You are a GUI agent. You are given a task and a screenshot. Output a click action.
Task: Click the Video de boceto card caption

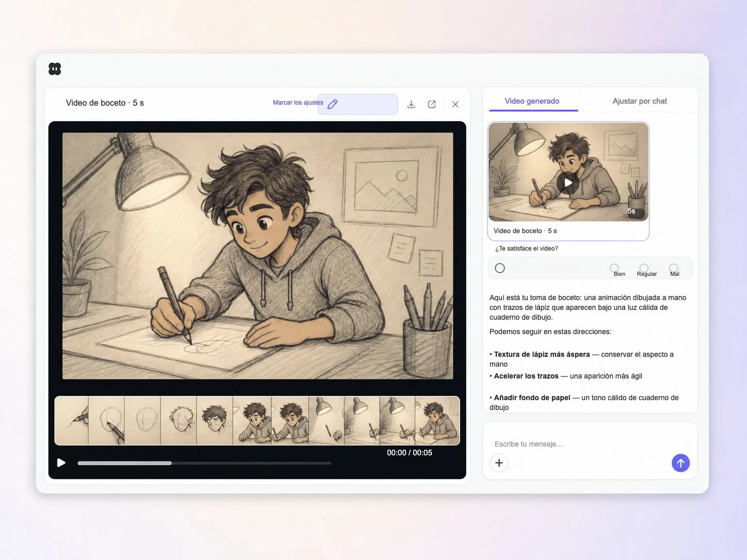[x=525, y=230]
